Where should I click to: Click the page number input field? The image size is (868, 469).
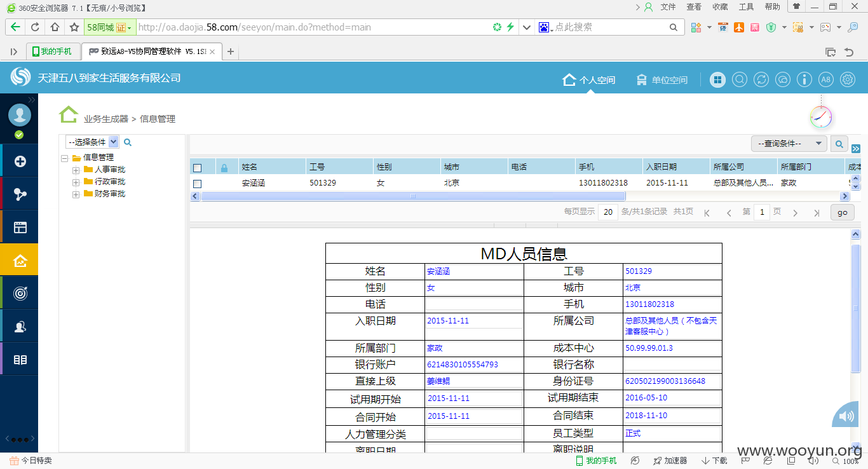[762, 212]
